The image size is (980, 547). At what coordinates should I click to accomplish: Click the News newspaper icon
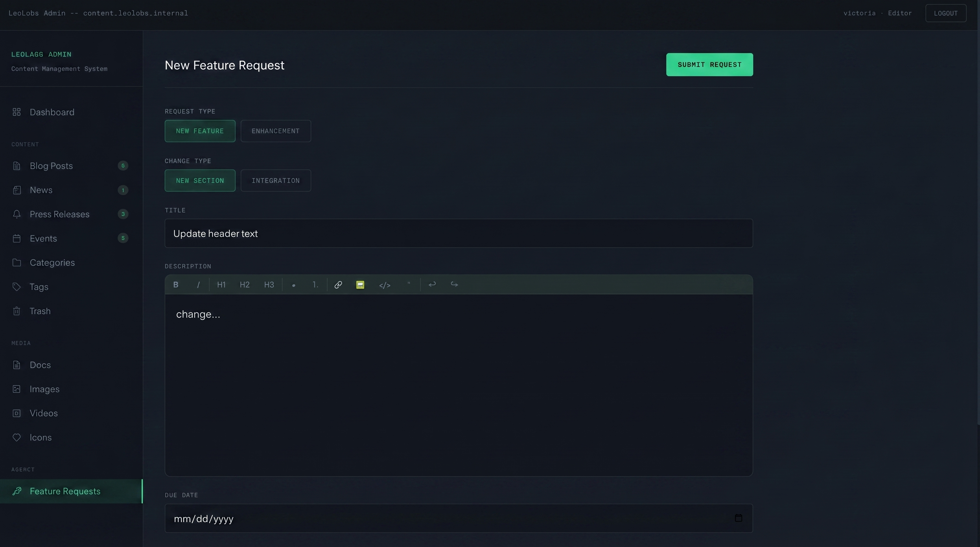click(16, 190)
